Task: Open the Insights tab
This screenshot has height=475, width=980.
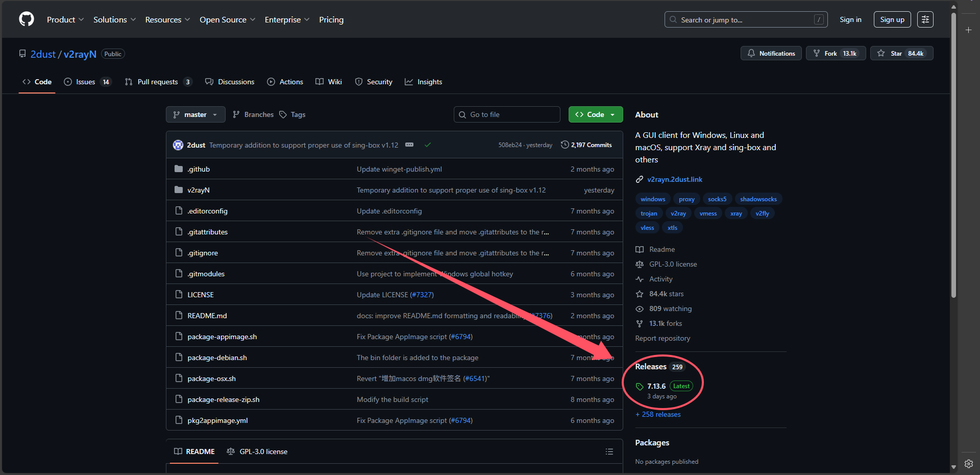Action: (x=424, y=82)
